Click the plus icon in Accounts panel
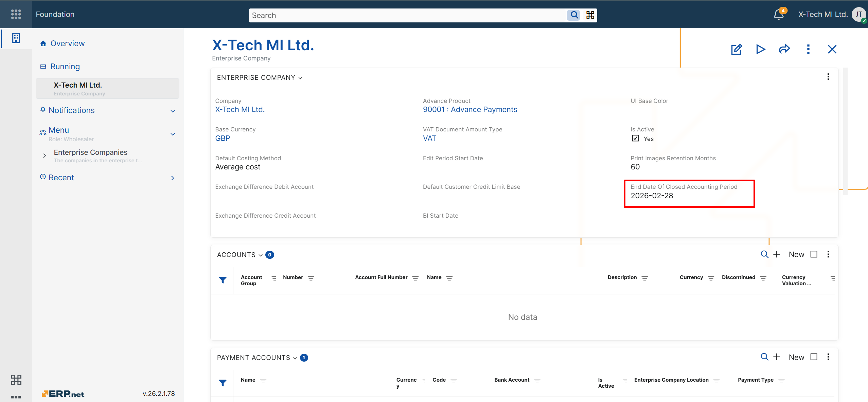Viewport: 868px width, 402px height. (777, 254)
